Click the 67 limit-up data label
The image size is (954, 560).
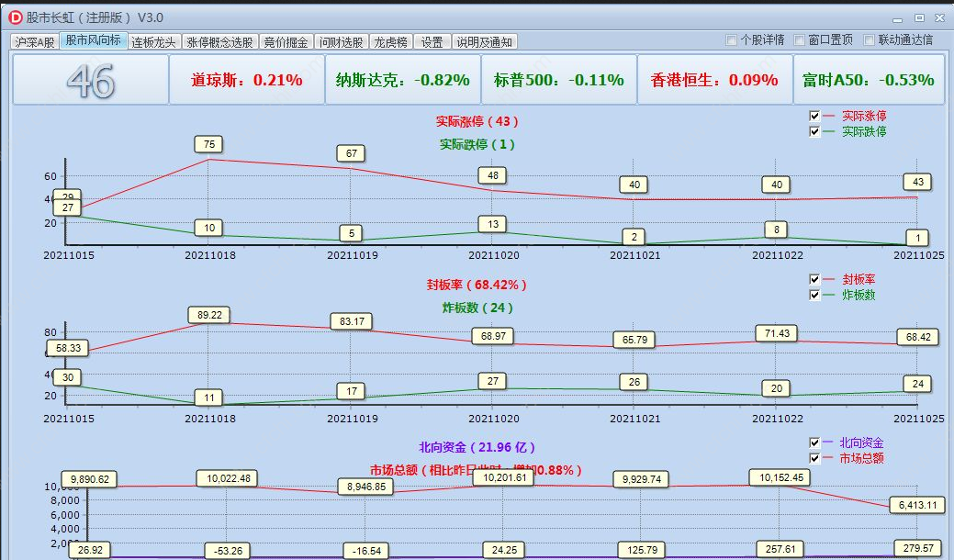pyautogui.click(x=351, y=153)
